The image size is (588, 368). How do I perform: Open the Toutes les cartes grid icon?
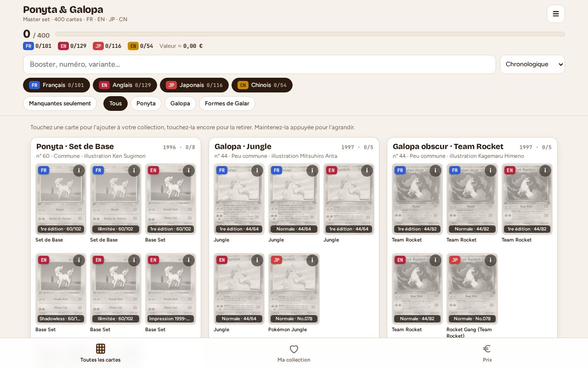pyautogui.click(x=101, y=349)
